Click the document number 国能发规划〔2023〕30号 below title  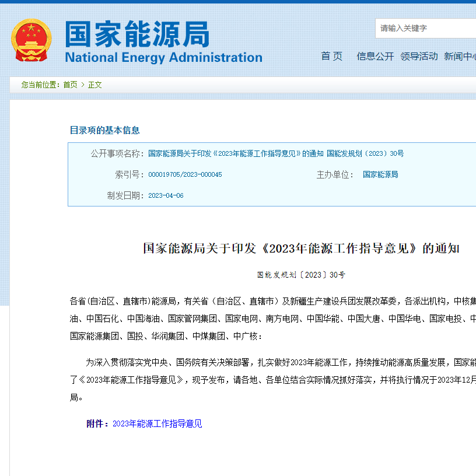point(301,275)
